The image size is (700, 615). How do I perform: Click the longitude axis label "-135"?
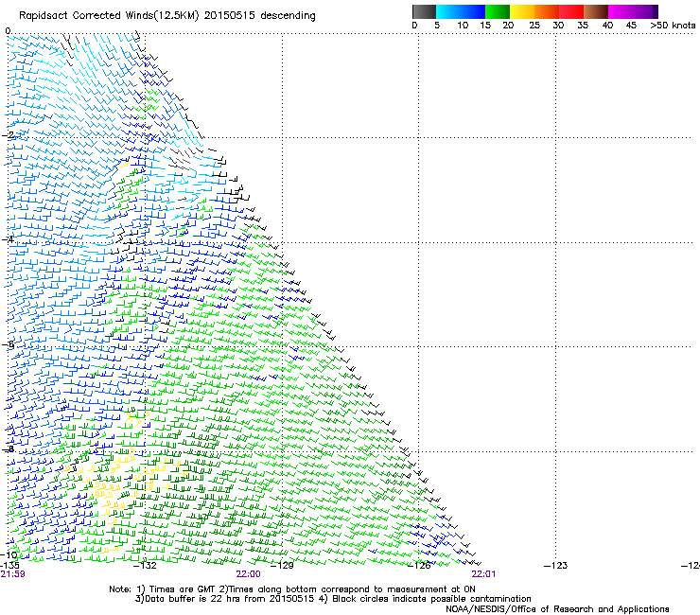point(9,566)
